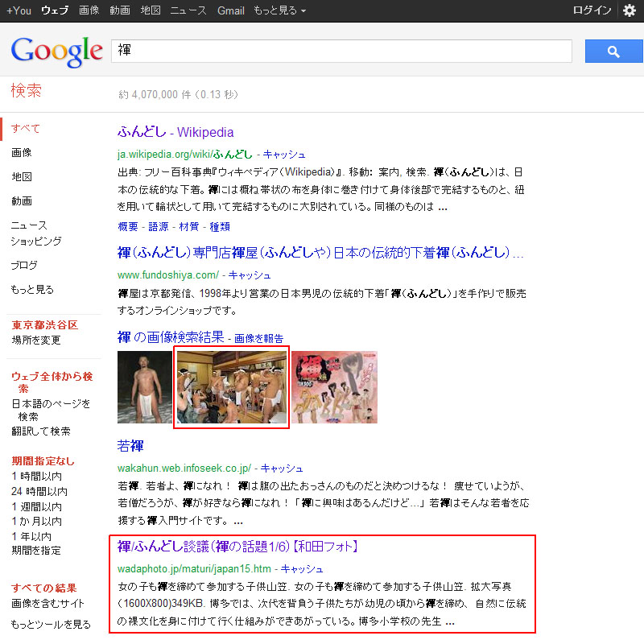Jump to 語源 section link

pyautogui.click(x=159, y=227)
